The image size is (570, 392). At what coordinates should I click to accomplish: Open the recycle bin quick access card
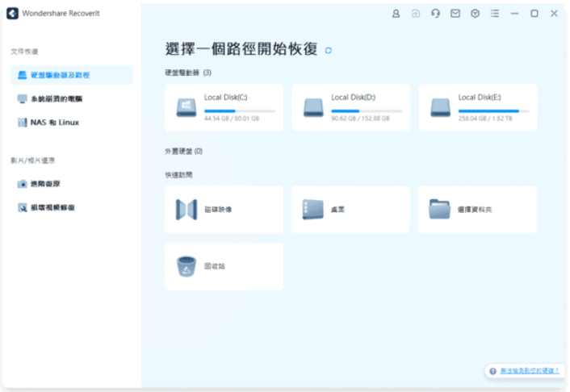pyautogui.click(x=224, y=266)
